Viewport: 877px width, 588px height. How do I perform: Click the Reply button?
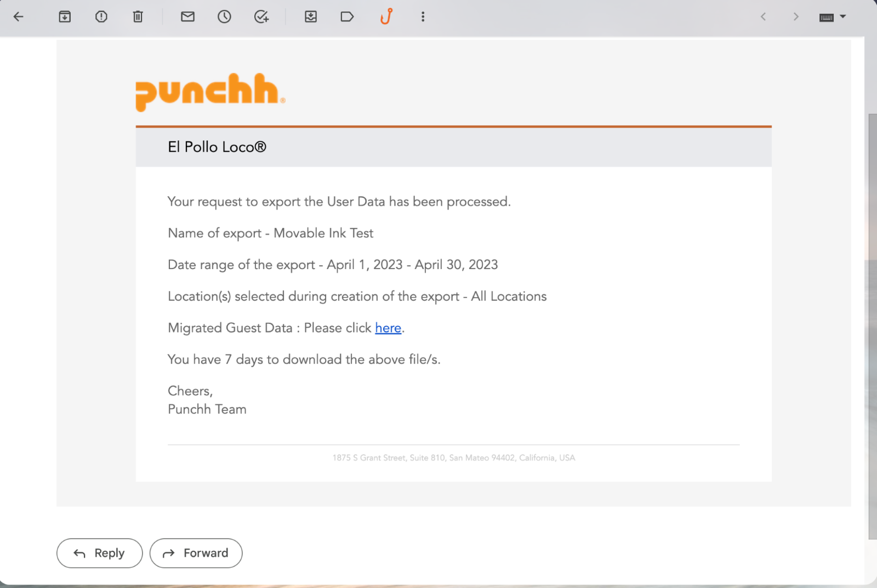[x=100, y=553]
